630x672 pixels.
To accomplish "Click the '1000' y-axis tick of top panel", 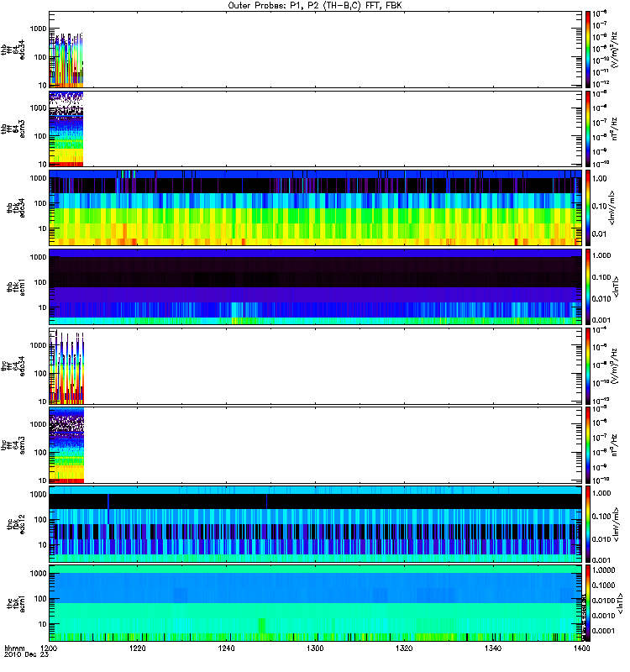I will (38, 29).
